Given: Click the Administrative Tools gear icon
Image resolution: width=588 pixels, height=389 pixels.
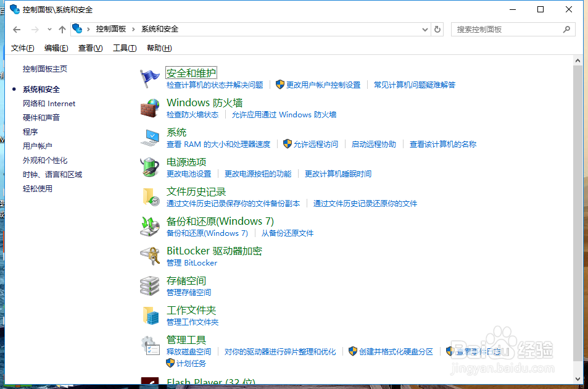Looking at the screenshot, I should click(150, 345).
